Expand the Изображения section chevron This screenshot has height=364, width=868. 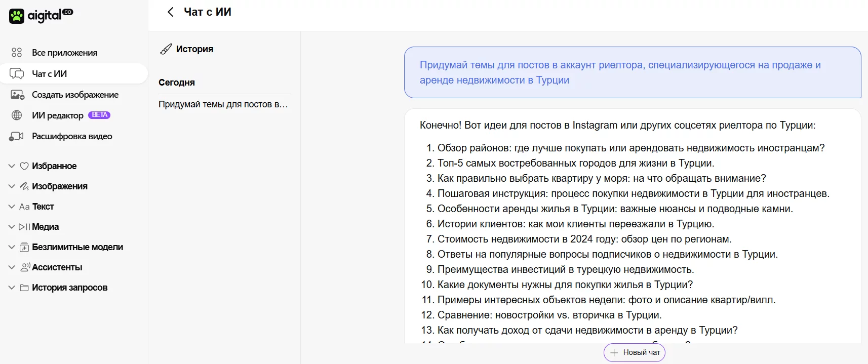pos(12,186)
